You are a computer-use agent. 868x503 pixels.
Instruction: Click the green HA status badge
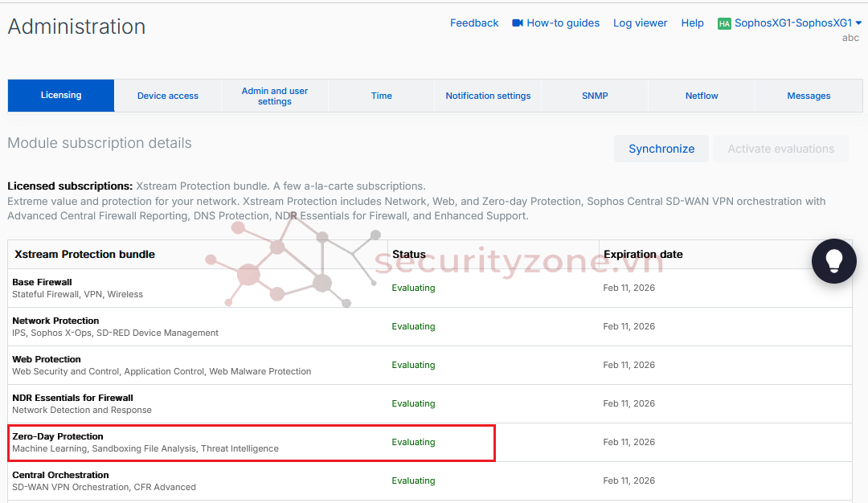(723, 24)
